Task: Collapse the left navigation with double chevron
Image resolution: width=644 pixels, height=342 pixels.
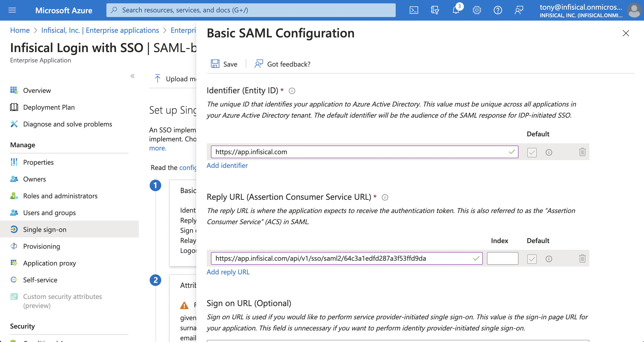Action: 132,76
